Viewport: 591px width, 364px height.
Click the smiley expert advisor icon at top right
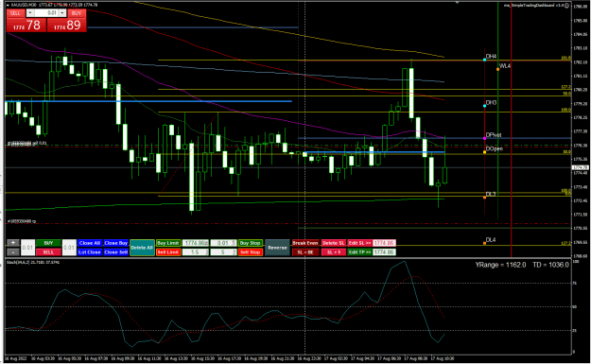click(x=566, y=6)
